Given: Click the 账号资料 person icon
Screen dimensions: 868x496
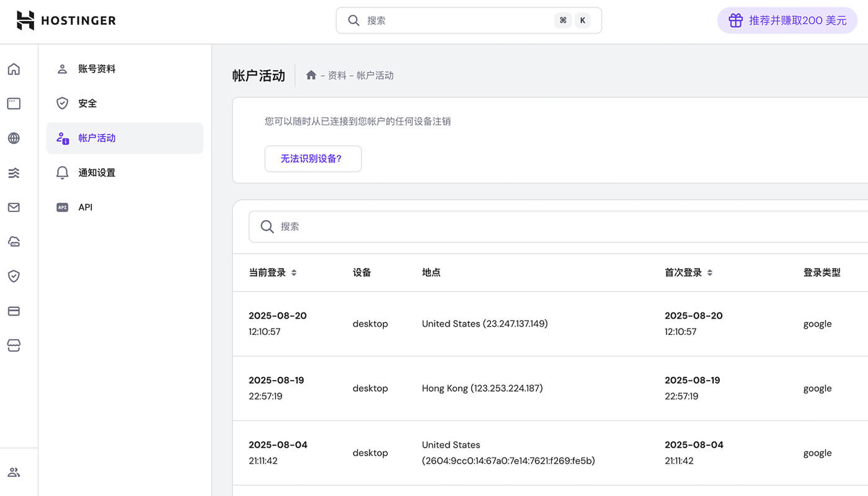Looking at the screenshot, I should coord(62,69).
